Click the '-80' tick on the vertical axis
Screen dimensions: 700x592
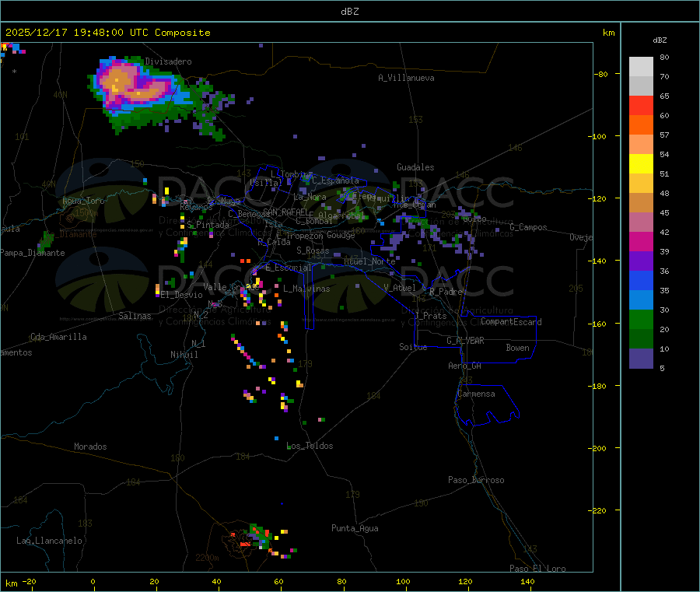coord(601,74)
